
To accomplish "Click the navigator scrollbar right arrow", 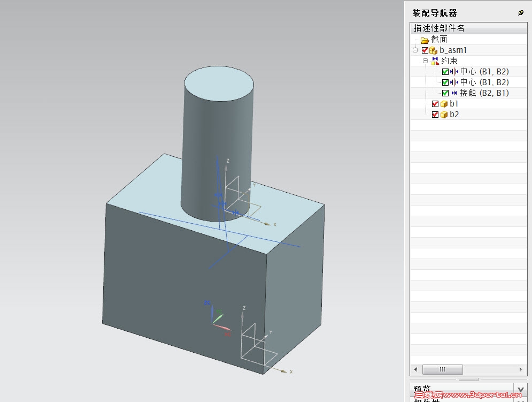I will (521, 369).
